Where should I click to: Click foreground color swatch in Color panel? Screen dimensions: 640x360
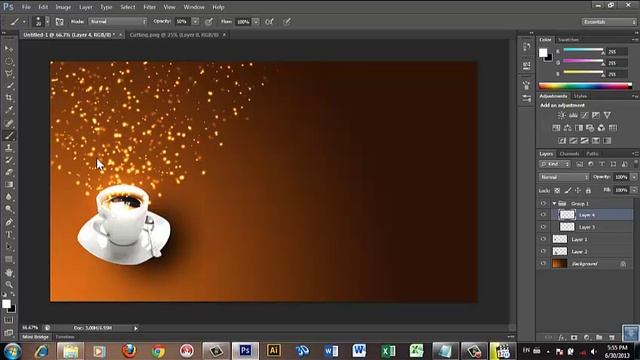coord(543,53)
